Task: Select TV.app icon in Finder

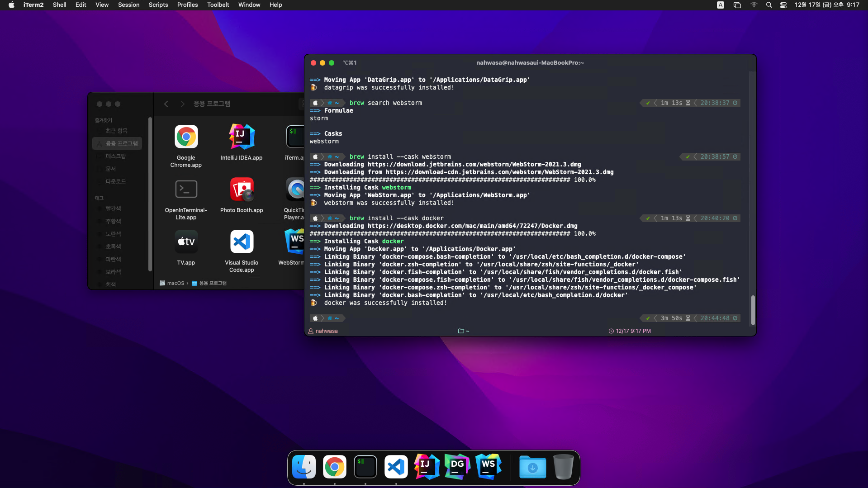Action: [186, 242]
